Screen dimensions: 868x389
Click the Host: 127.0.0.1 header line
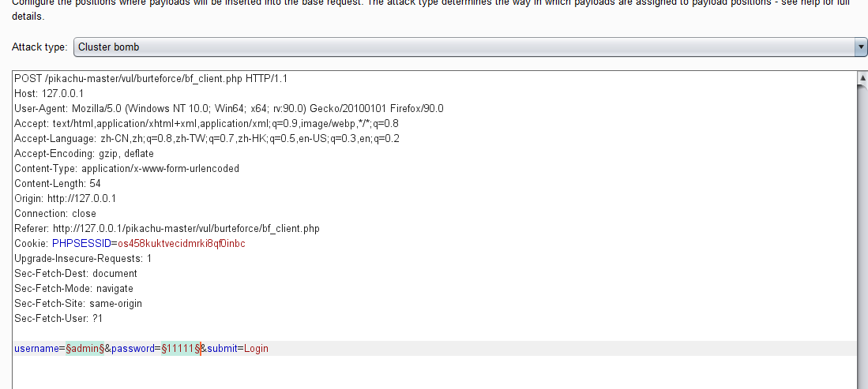pyautogui.click(x=49, y=94)
